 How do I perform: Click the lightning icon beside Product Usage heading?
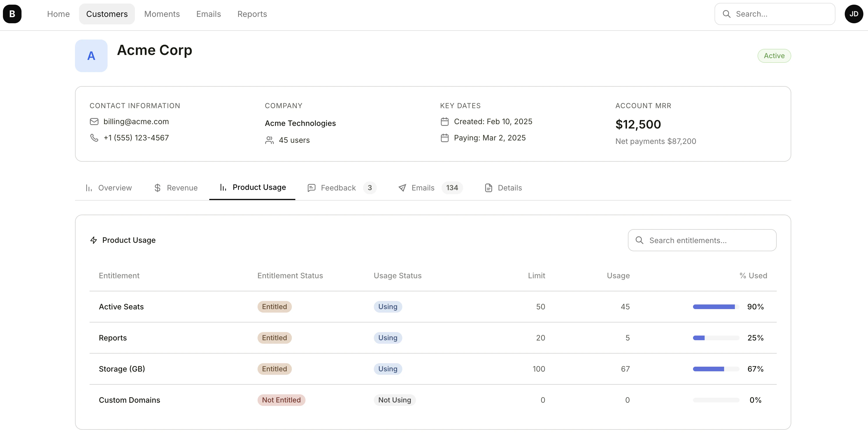coord(94,240)
